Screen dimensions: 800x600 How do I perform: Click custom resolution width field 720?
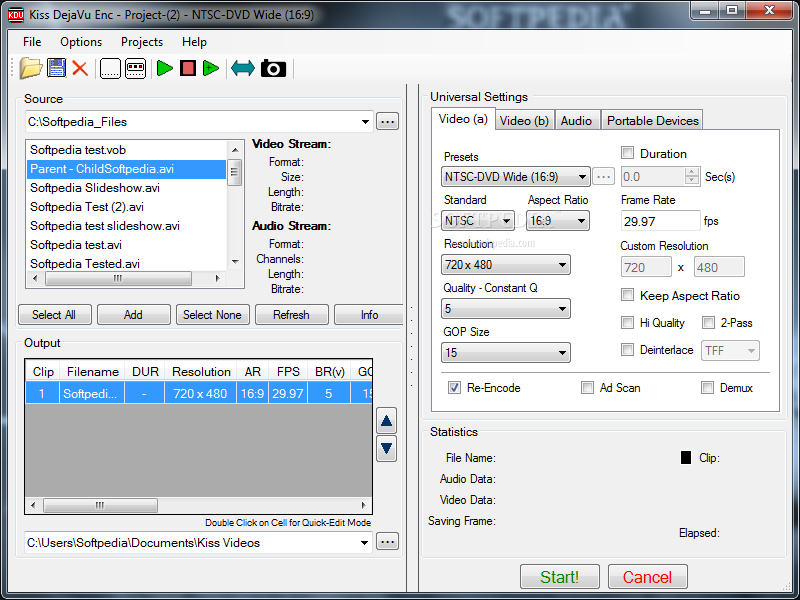646,267
